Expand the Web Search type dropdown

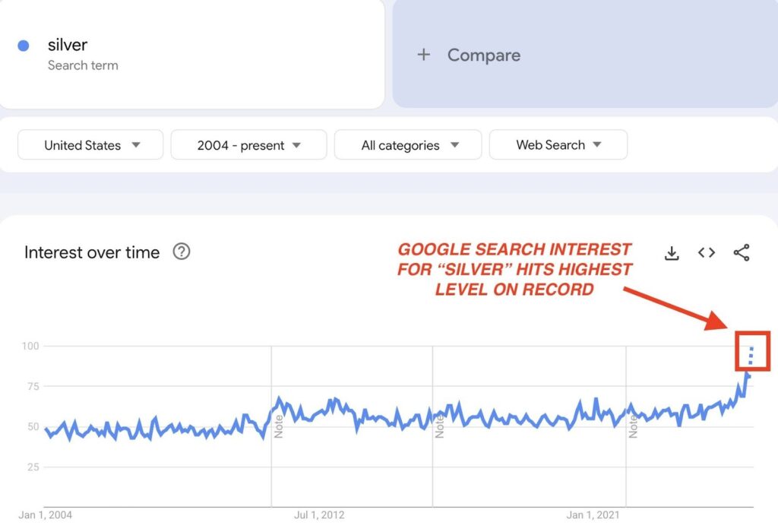pyautogui.click(x=558, y=145)
